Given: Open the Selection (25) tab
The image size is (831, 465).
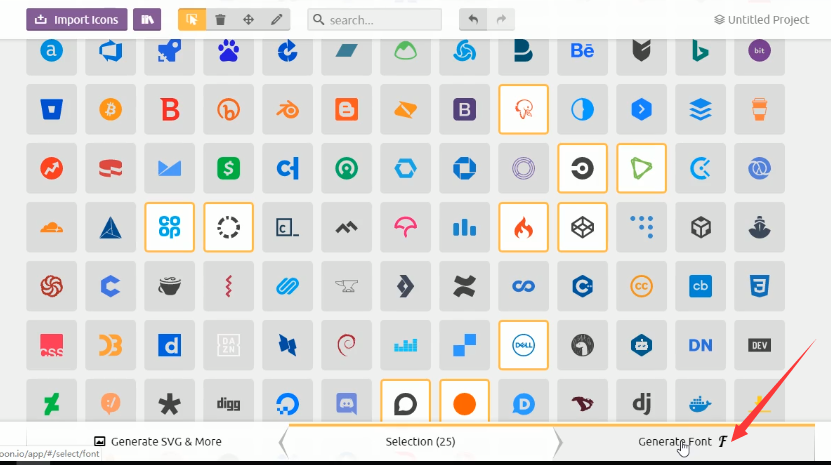Looking at the screenshot, I should 420,441.
